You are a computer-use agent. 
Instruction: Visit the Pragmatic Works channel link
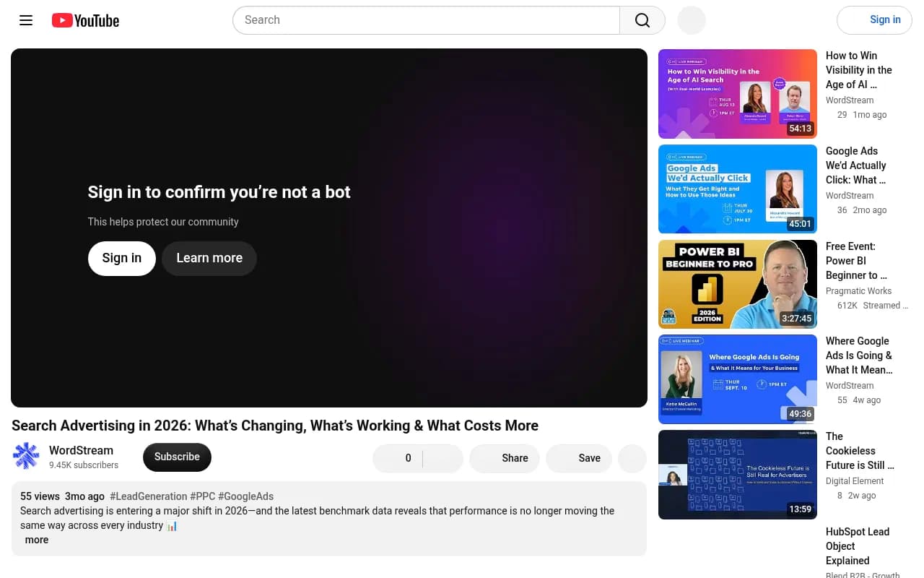coord(858,291)
